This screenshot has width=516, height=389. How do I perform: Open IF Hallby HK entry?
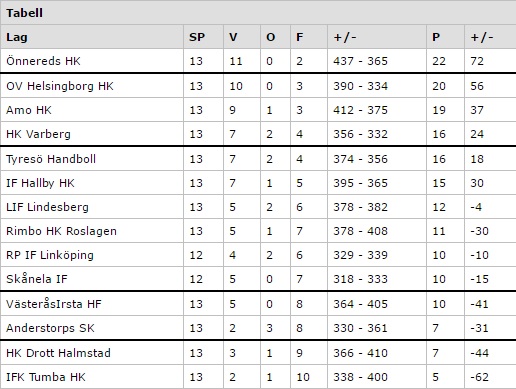(40, 183)
